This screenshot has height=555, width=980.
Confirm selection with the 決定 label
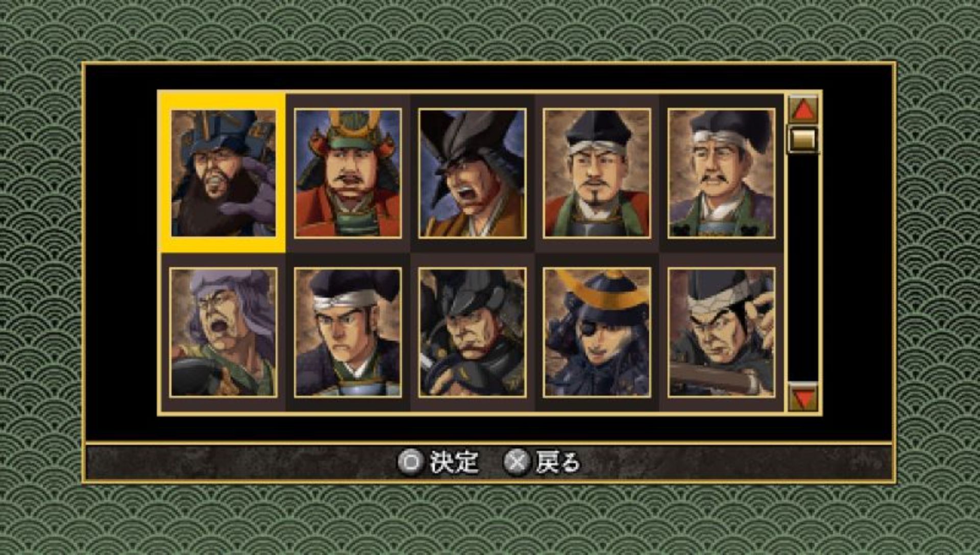pyautogui.click(x=454, y=462)
